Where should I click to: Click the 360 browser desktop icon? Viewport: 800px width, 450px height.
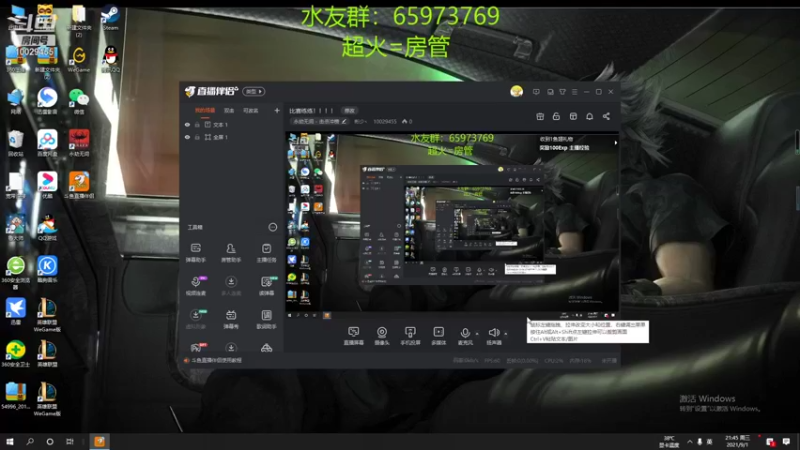tap(15, 272)
